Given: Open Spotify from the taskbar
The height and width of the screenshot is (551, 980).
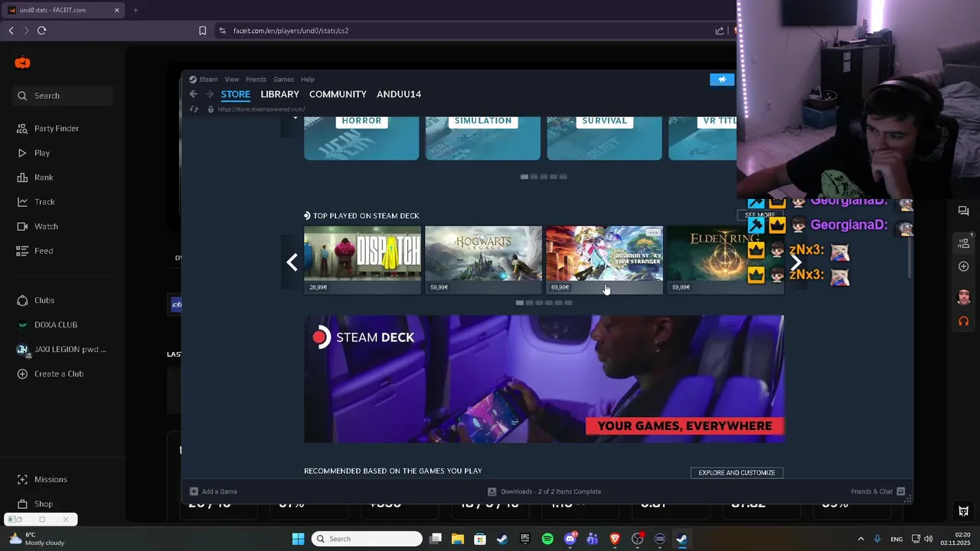Looking at the screenshot, I should coord(547,539).
